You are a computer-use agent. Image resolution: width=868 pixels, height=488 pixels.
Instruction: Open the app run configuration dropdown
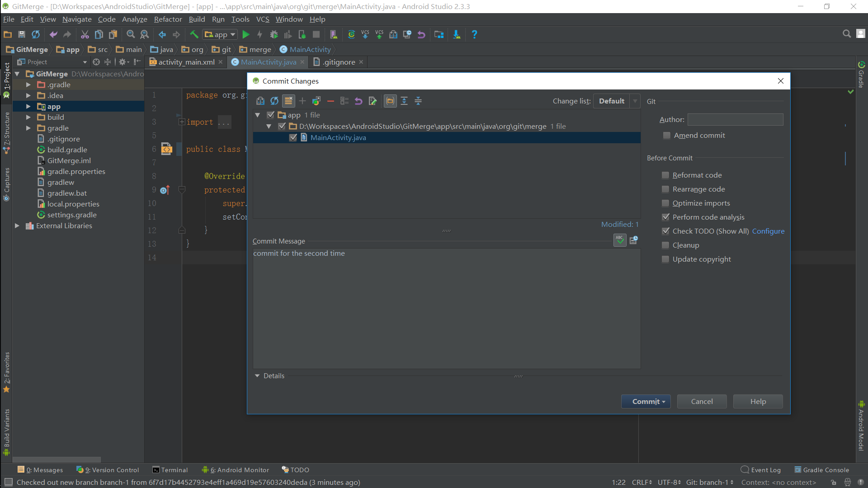coord(220,34)
